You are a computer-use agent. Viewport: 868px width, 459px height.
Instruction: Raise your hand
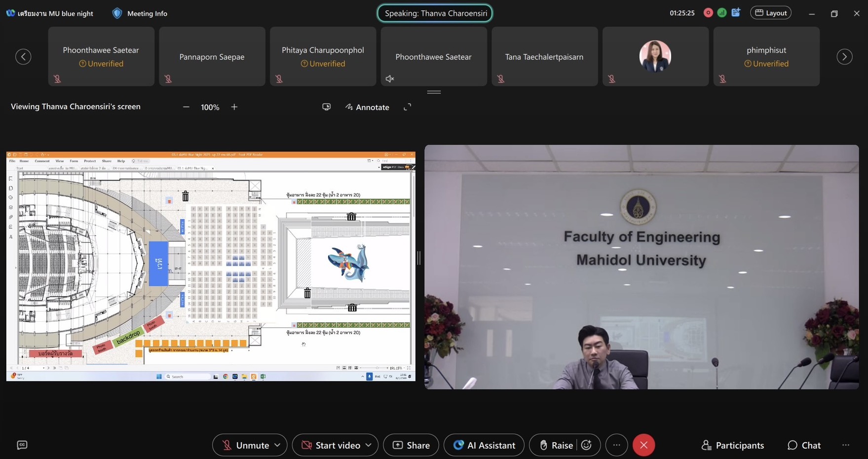(x=556, y=445)
